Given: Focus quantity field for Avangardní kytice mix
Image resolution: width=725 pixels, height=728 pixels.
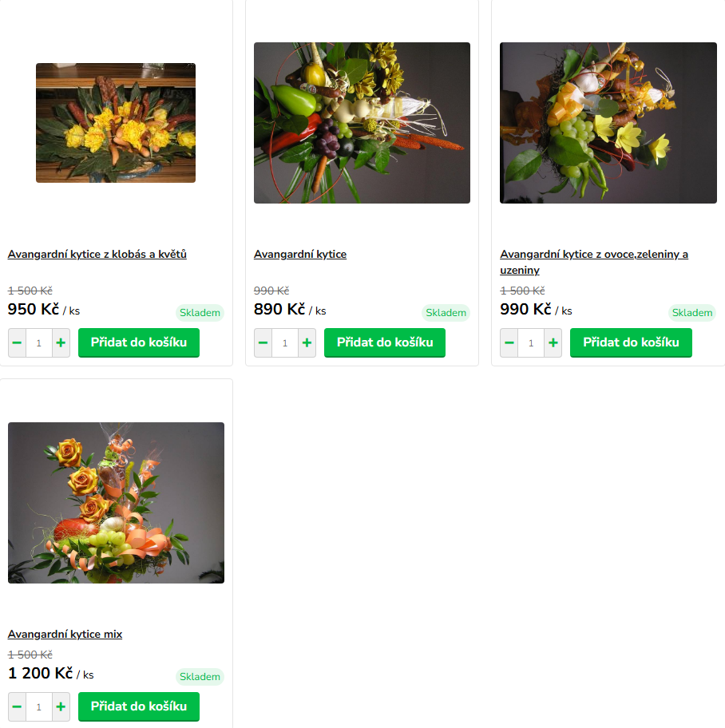Looking at the screenshot, I should (39, 707).
